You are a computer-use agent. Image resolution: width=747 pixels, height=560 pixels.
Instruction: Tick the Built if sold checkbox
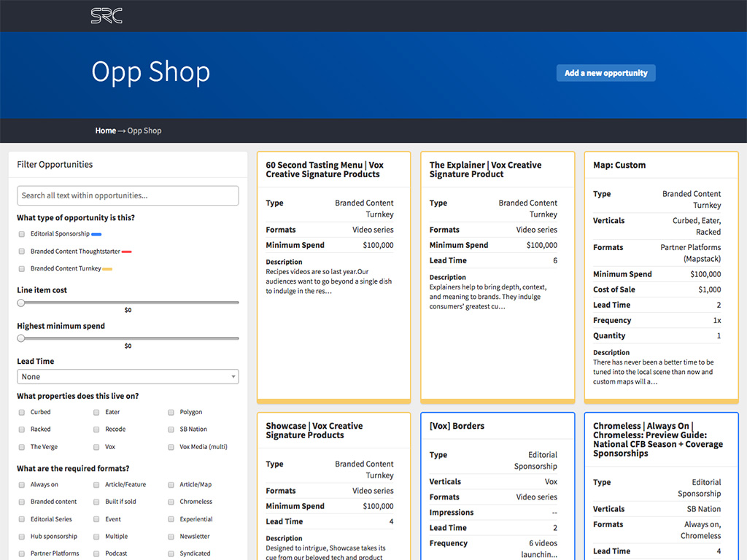click(96, 502)
